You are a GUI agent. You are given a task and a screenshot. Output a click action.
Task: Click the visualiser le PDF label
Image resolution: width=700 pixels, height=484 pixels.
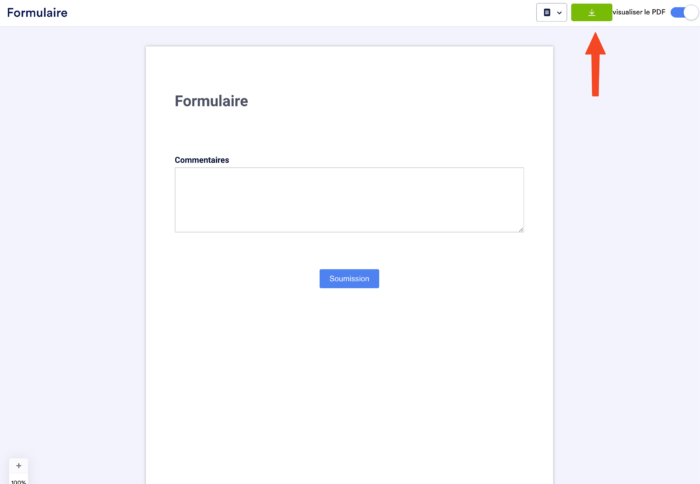(639, 12)
